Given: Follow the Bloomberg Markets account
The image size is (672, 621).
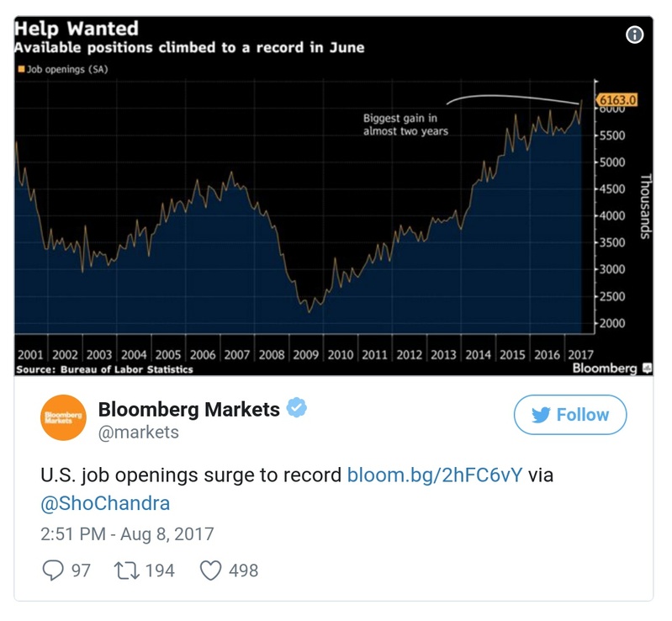Looking at the screenshot, I should pyautogui.click(x=570, y=415).
